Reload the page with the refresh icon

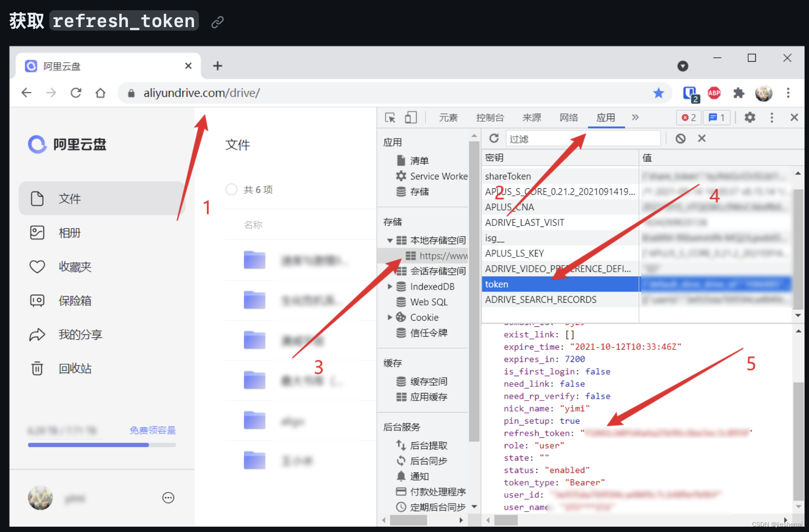tap(76, 93)
